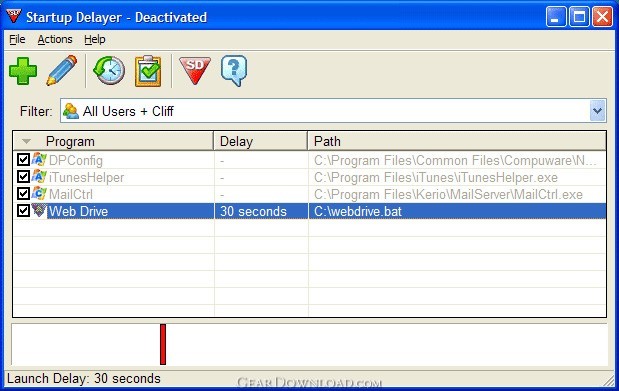Viewport: 619px width, 391px height.
Task: Click the red delay marker on timeline
Action: [x=163, y=344]
